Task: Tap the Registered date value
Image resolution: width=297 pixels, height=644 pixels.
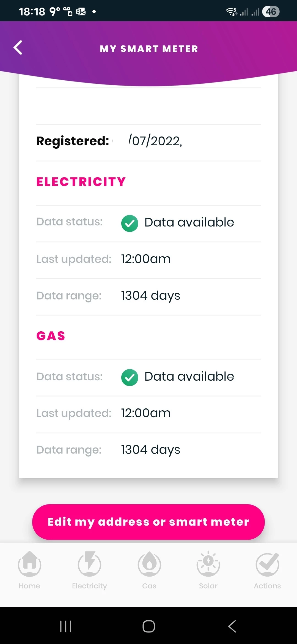Action: pyautogui.click(x=156, y=141)
